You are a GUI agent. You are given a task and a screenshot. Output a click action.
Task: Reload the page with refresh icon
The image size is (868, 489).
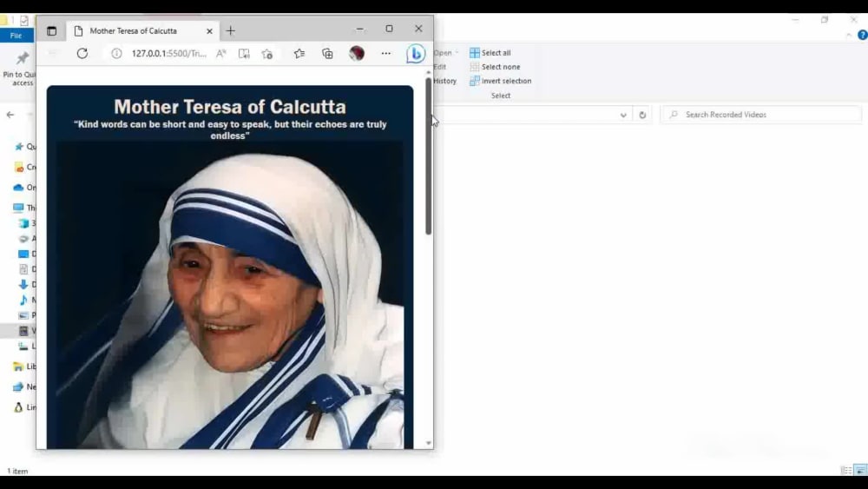[82, 53]
